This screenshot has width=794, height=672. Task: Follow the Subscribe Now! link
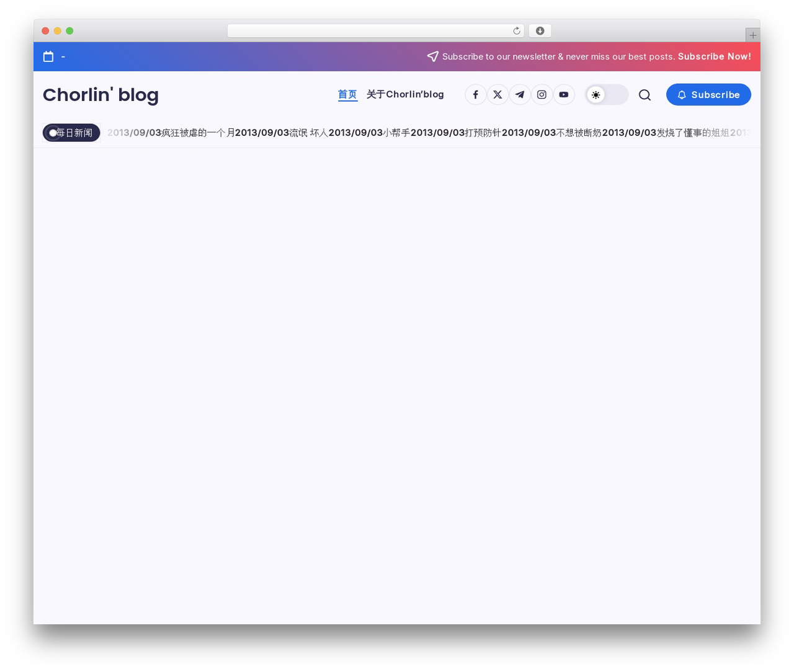tap(715, 56)
